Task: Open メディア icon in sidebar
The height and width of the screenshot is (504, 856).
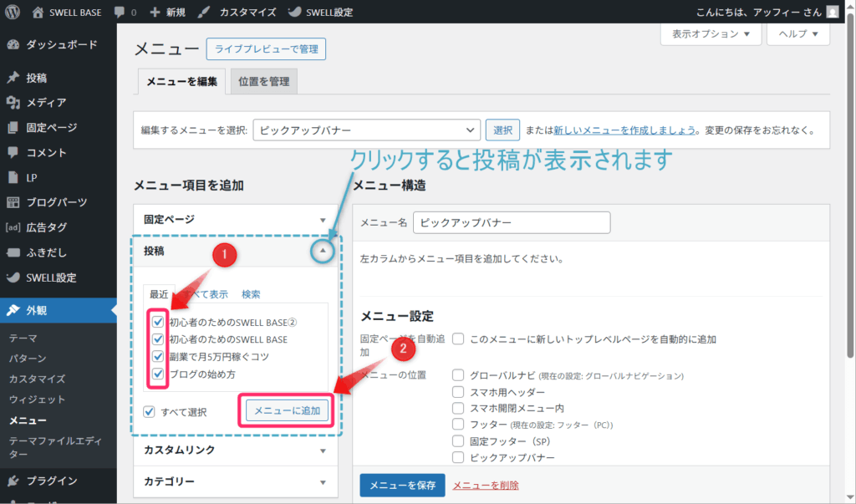Action: click(x=13, y=102)
